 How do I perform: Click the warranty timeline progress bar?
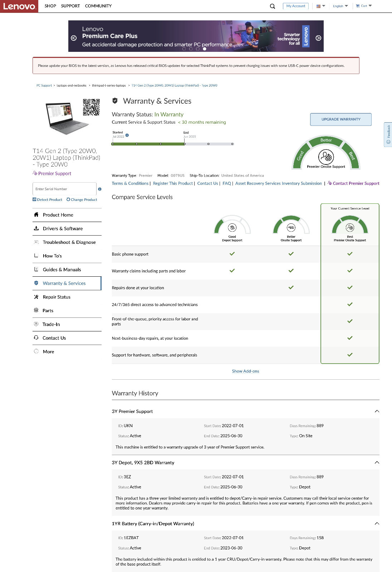point(173,144)
